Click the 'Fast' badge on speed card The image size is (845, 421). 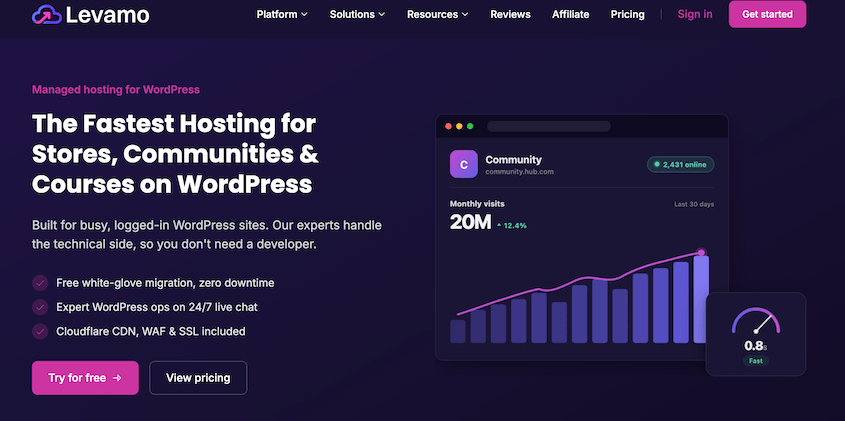click(x=756, y=361)
